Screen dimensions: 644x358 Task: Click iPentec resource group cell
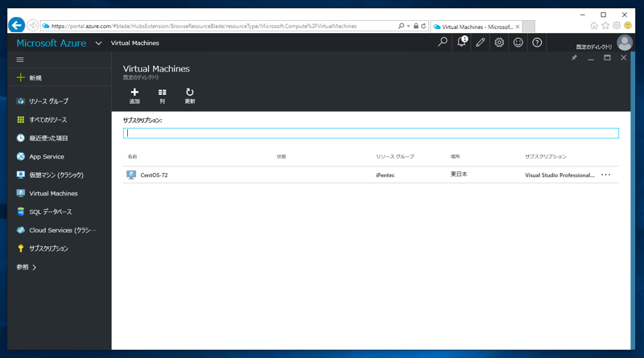point(385,175)
